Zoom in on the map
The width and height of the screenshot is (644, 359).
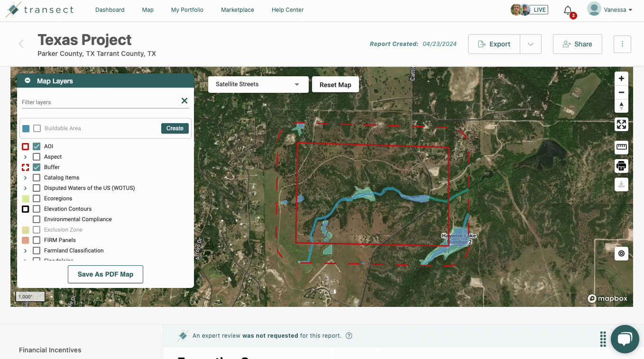coord(621,79)
